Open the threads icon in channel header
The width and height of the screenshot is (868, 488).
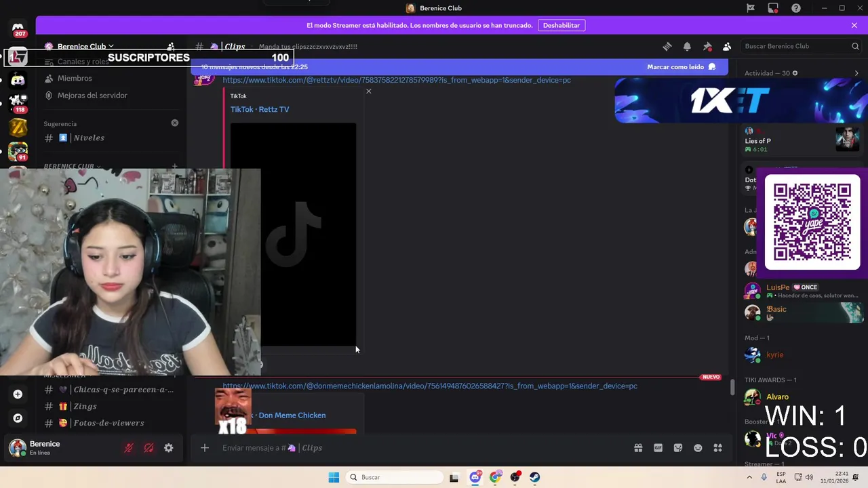pyautogui.click(x=667, y=46)
